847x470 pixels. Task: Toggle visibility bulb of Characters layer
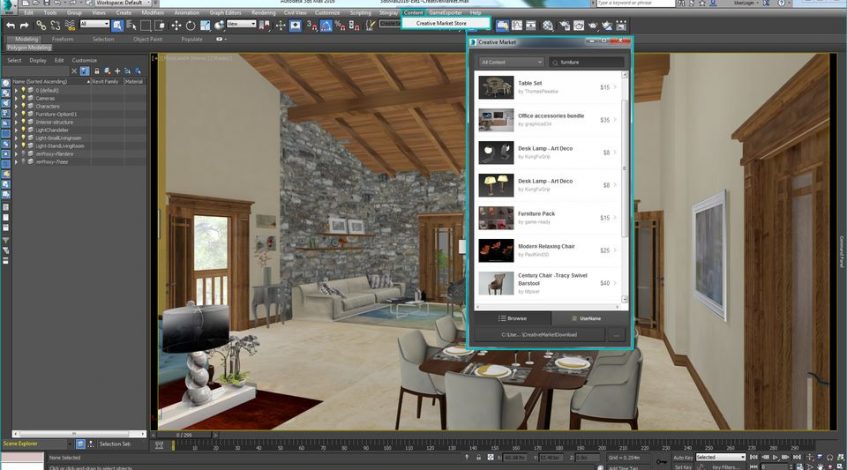(24, 106)
